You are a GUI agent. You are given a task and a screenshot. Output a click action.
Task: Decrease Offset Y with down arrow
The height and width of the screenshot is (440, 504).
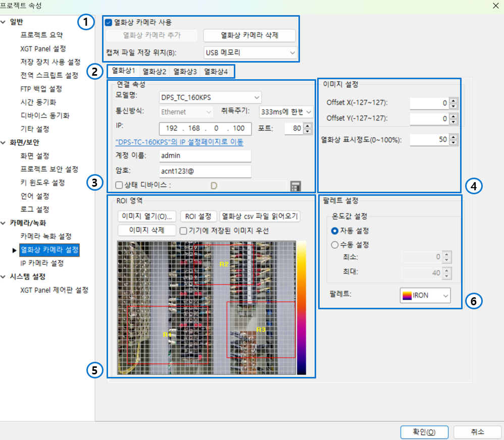coord(453,122)
